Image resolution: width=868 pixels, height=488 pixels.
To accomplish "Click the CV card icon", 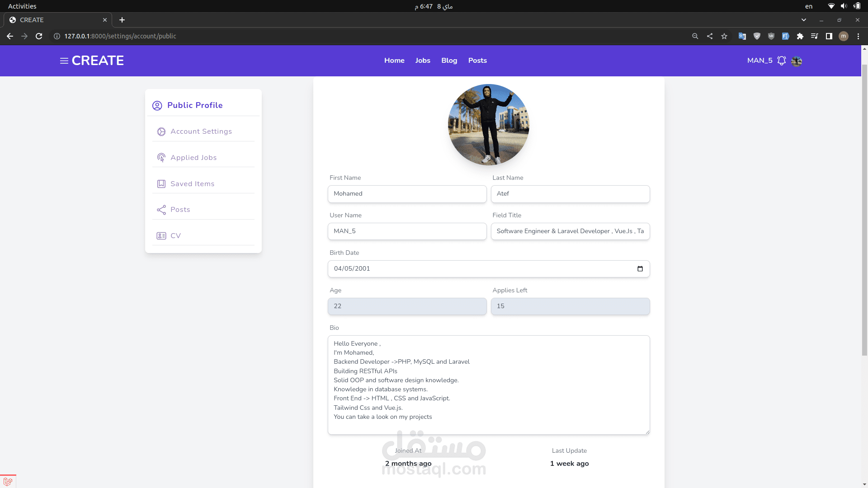I will tap(161, 236).
